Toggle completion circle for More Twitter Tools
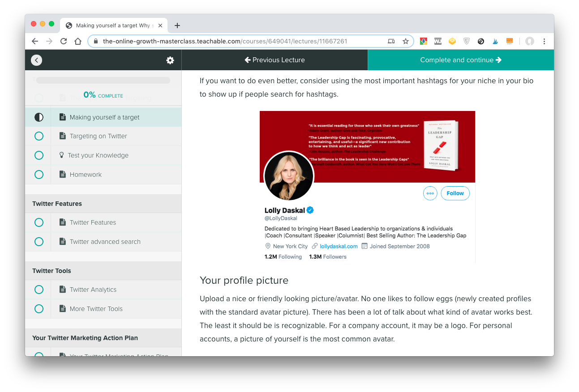579x392 pixels. point(39,309)
